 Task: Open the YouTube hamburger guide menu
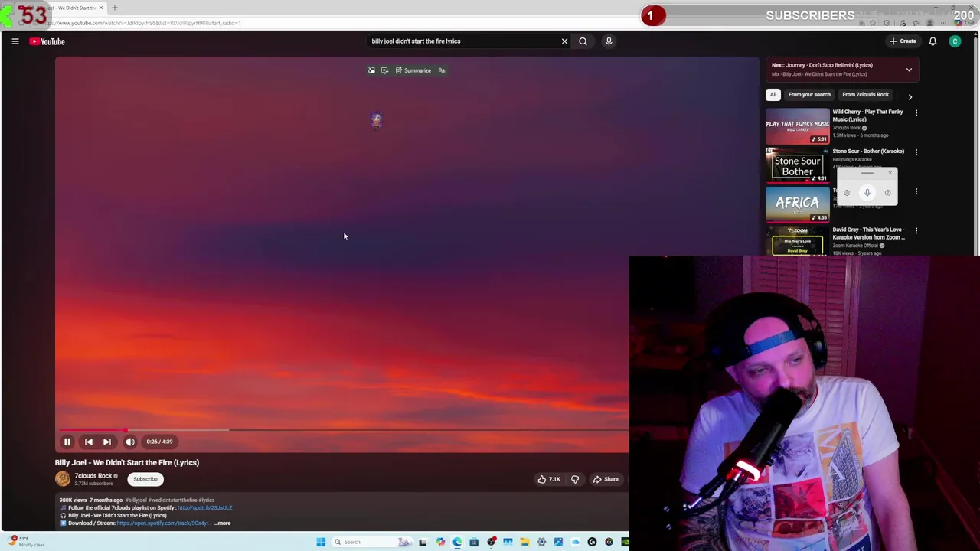15,41
